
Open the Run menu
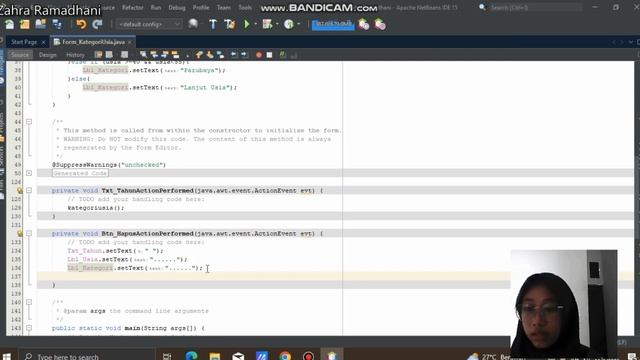[x=156, y=7]
